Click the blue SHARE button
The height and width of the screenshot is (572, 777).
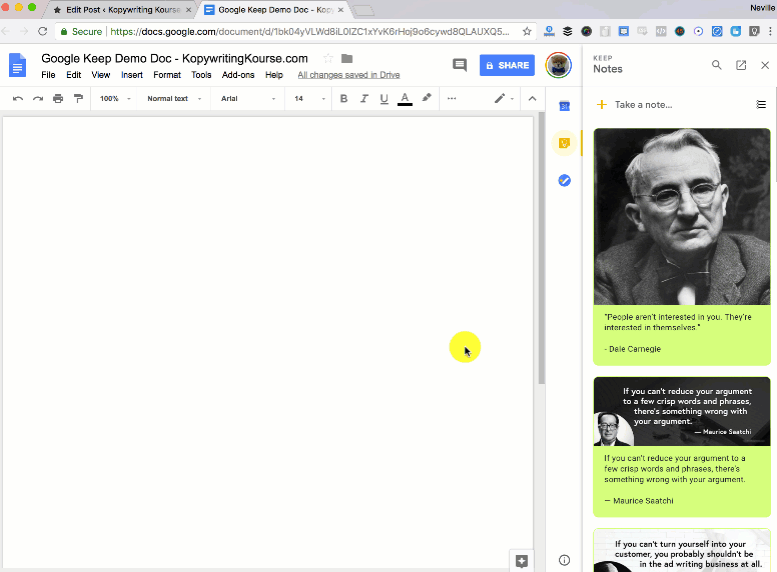[507, 65]
